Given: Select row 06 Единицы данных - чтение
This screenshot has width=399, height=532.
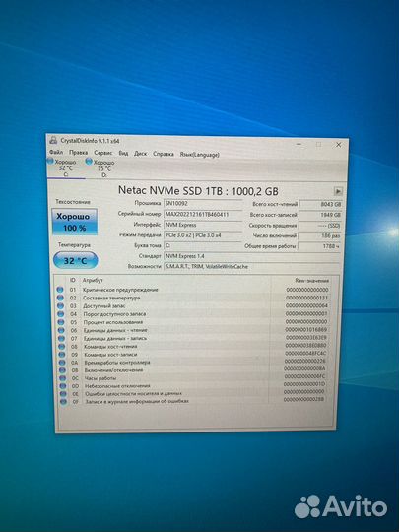Looking at the screenshot, I should (x=193, y=330).
